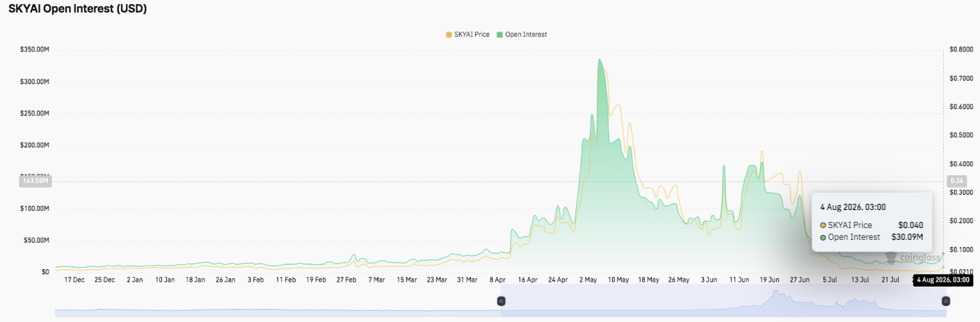Image resolution: width=980 pixels, height=322 pixels.
Task: Click the 15 Mar date label
Action: [x=407, y=280]
